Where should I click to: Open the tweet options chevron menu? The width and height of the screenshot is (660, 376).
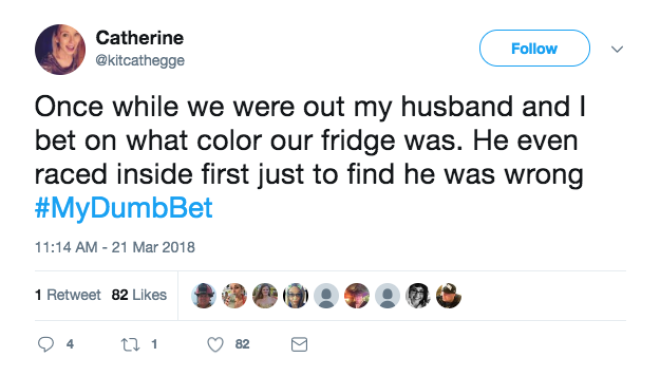617,49
